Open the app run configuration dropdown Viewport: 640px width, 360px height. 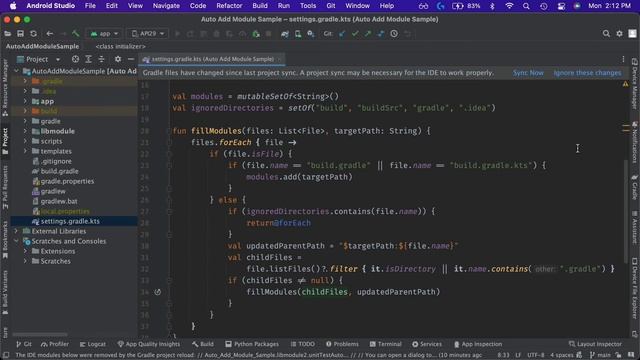pos(104,34)
